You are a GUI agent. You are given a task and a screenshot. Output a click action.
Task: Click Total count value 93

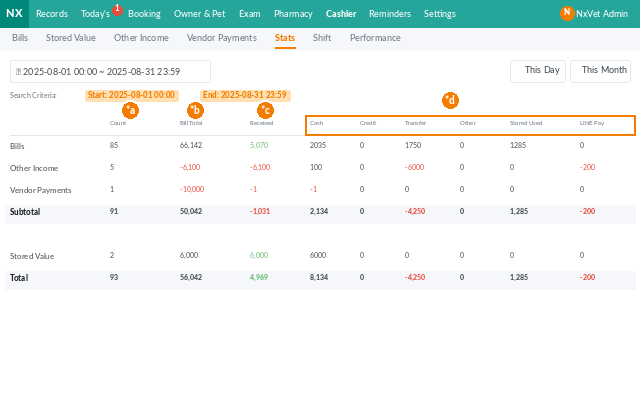tap(114, 278)
